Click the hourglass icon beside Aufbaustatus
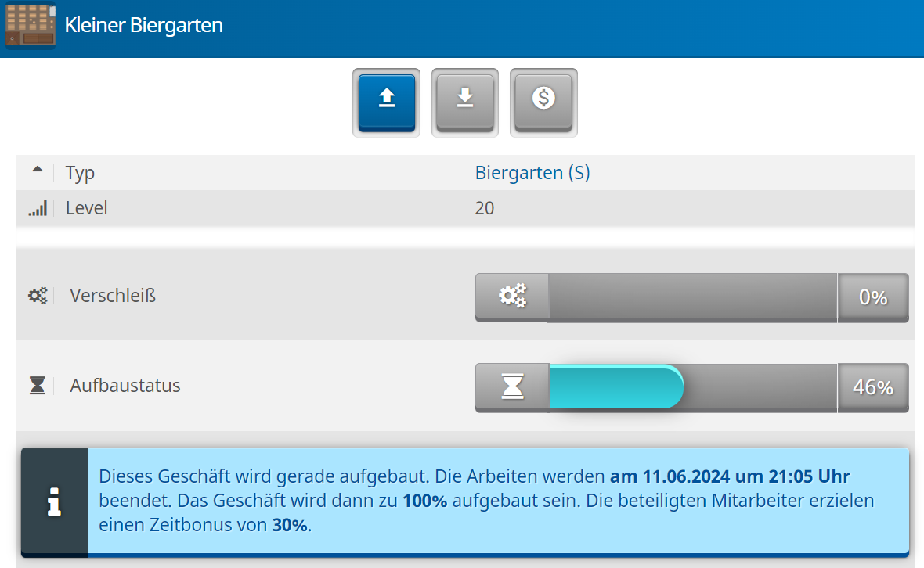The height and width of the screenshot is (568, 924). pyautogui.click(x=38, y=386)
